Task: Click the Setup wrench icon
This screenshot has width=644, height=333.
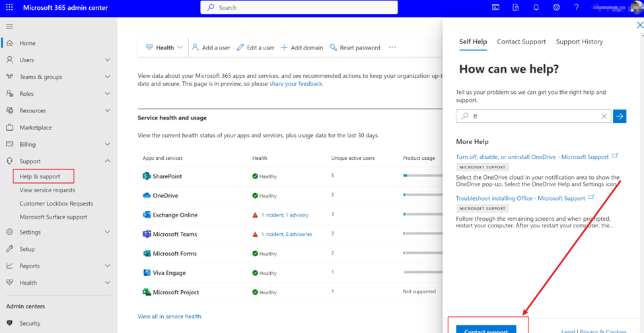Action: pyautogui.click(x=10, y=249)
